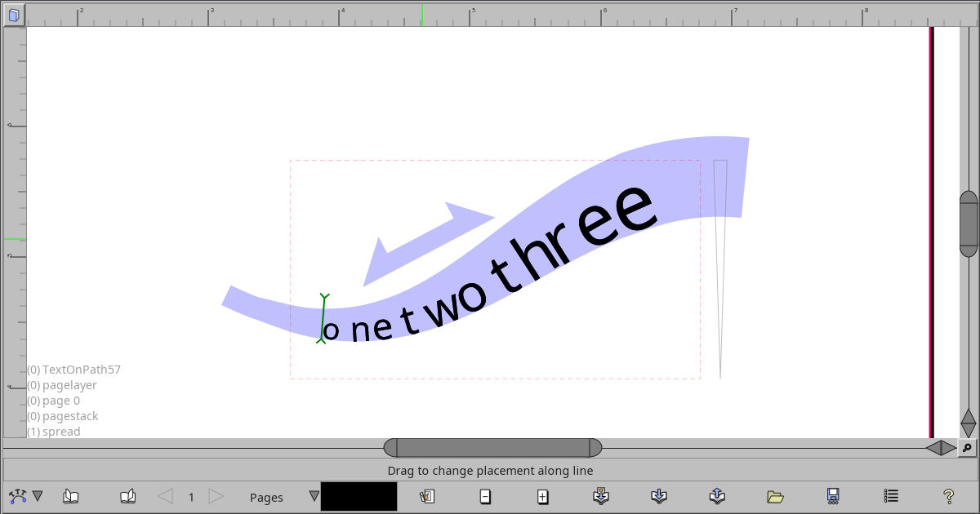Click the two-page spread view icon
Screen dimensions: 980x514
coord(128,495)
